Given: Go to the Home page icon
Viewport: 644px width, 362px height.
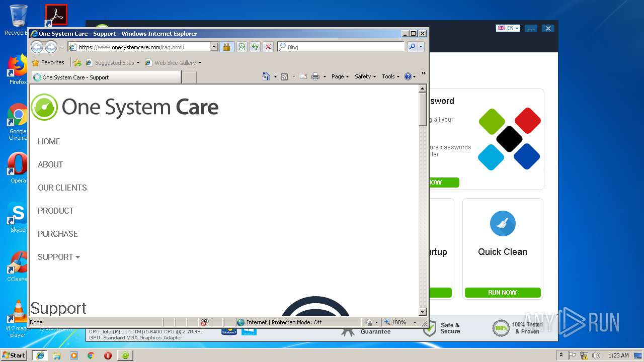Looking at the screenshot, I should [266, 76].
